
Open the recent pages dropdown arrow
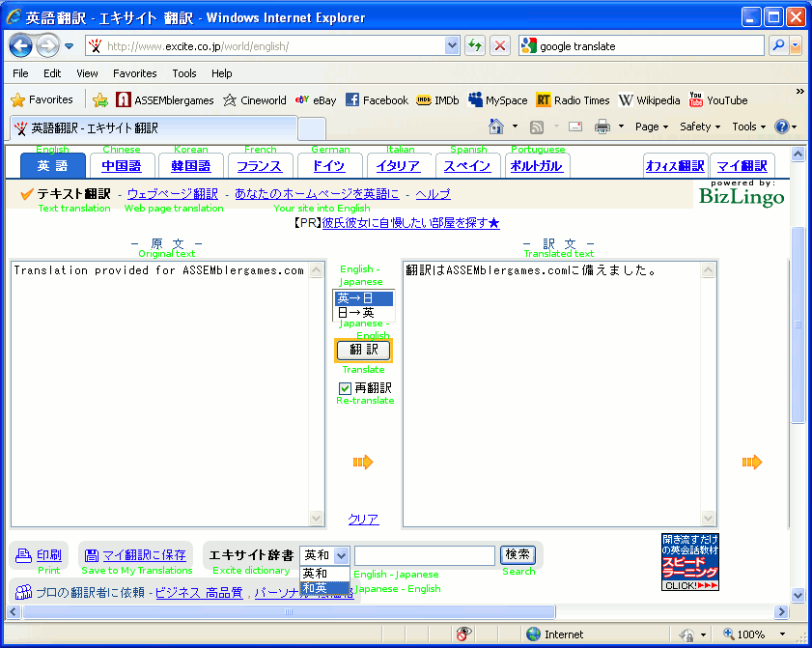69,46
